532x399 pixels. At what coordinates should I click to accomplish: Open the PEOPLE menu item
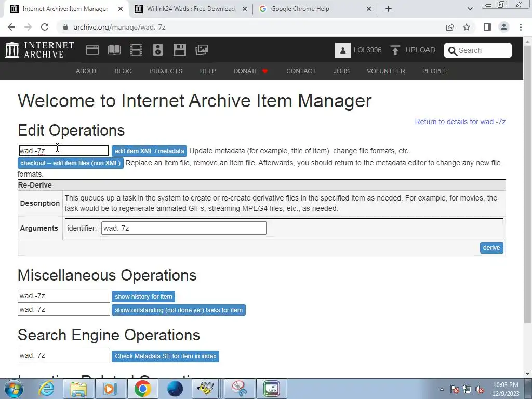[435, 71]
